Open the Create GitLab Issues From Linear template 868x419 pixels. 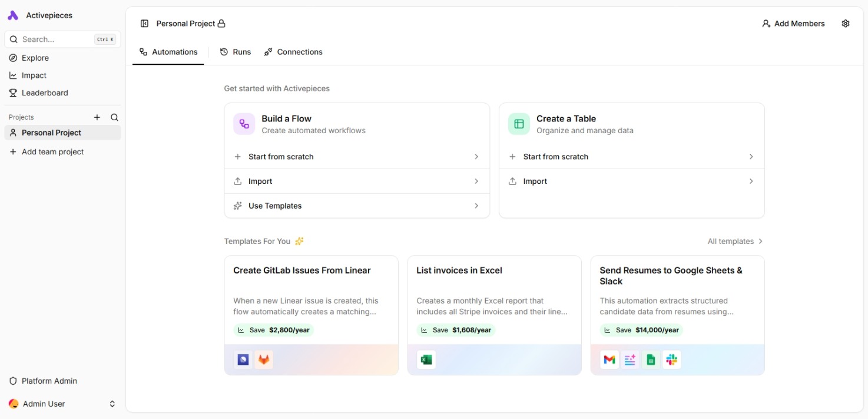(x=311, y=315)
